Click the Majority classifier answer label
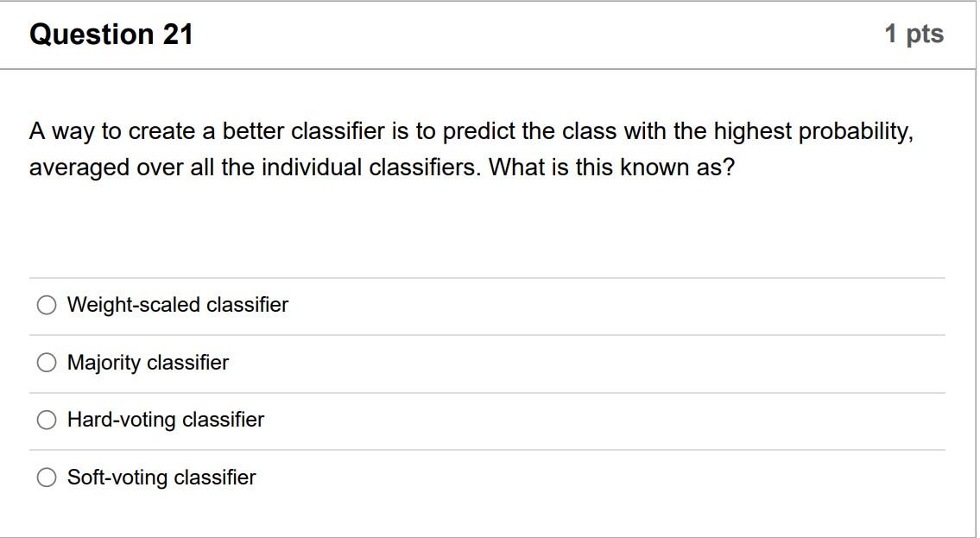The height and width of the screenshot is (538, 980). click(148, 362)
